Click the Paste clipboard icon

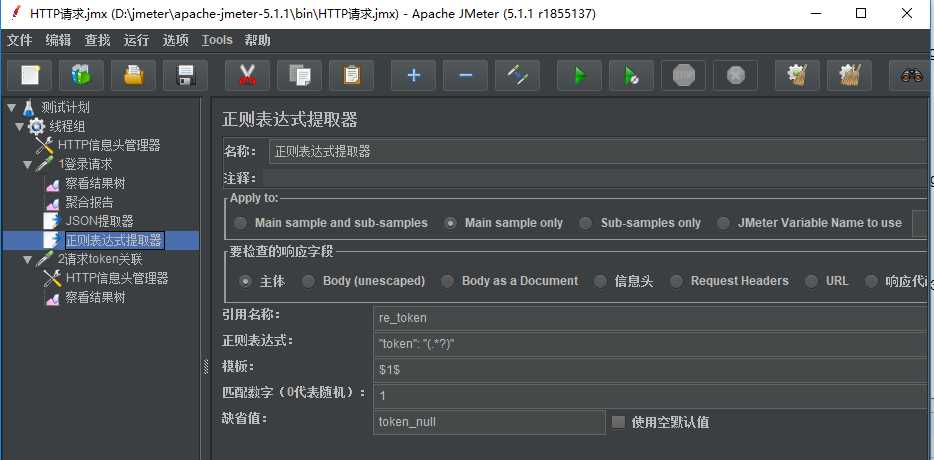point(351,76)
